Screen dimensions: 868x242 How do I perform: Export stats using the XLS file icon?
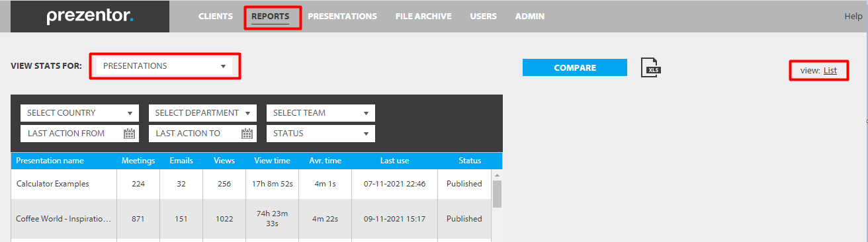point(651,67)
